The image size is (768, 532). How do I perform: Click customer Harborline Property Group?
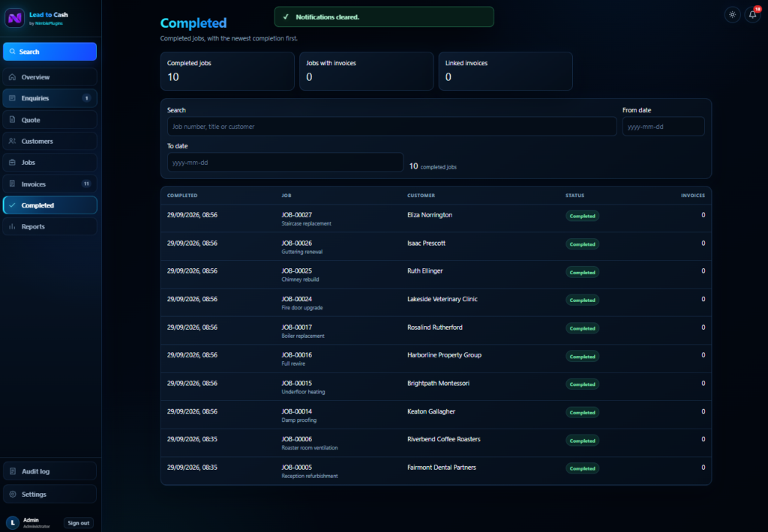[444, 355]
